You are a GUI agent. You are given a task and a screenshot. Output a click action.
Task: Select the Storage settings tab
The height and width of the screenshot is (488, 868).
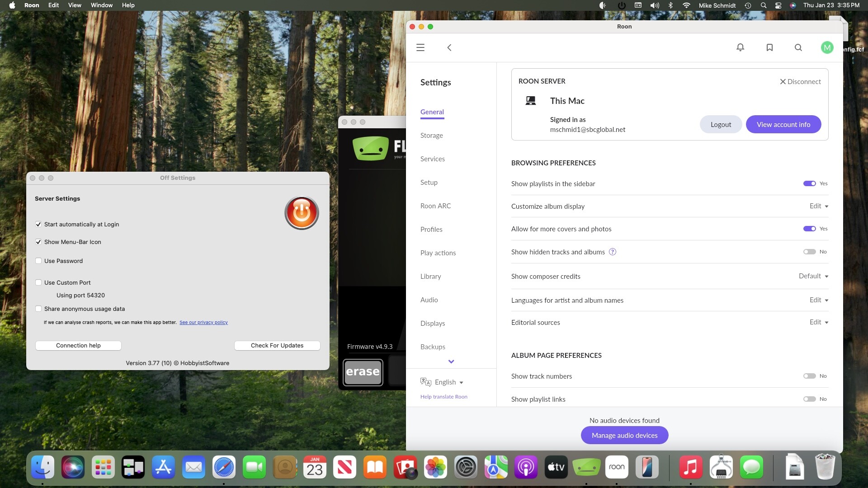[432, 136]
